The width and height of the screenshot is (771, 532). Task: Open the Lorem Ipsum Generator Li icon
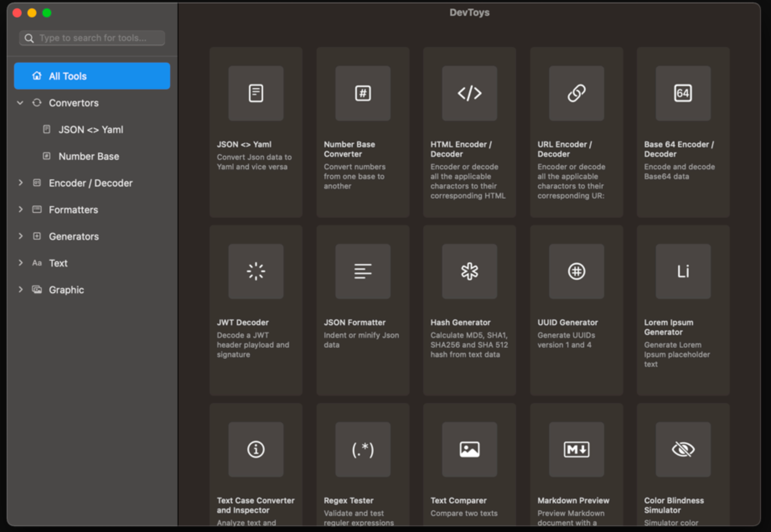click(x=683, y=271)
